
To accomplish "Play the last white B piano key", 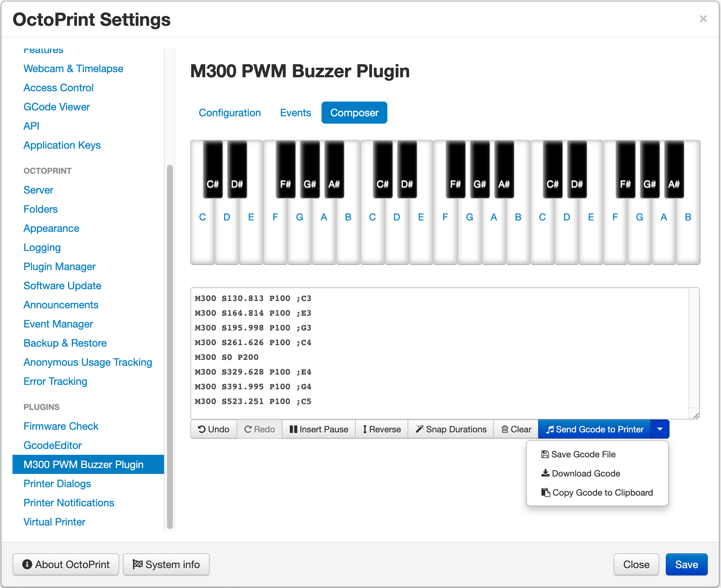I will pos(688,232).
